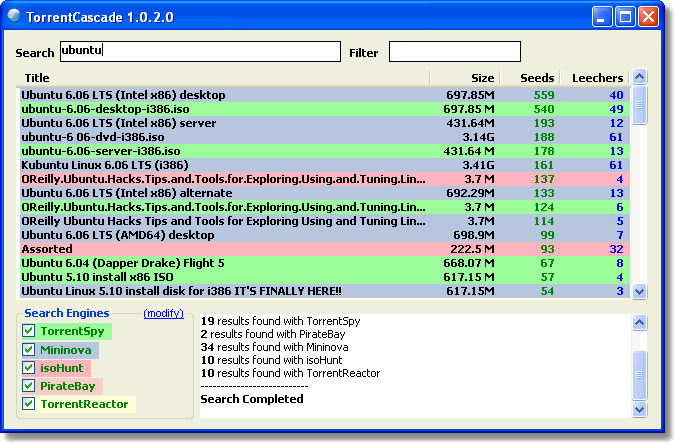The height and width of the screenshot is (445, 677).
Task: Select Ubuntu 6.06 LTS (Intel x86) desktop row
Action: coord(325,95)
